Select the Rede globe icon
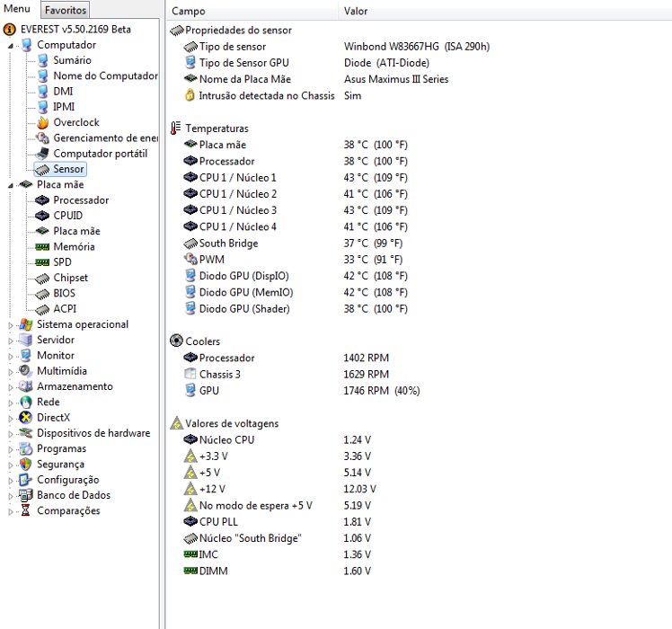This screenshot has height=629, width=672. (x=26, y=403)
